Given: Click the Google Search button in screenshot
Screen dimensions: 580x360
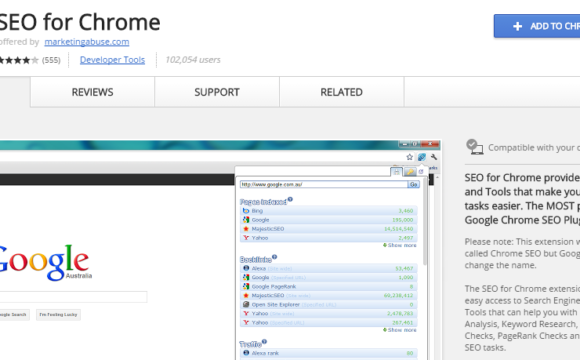Looking at the screenshot, I should [14, 314].
